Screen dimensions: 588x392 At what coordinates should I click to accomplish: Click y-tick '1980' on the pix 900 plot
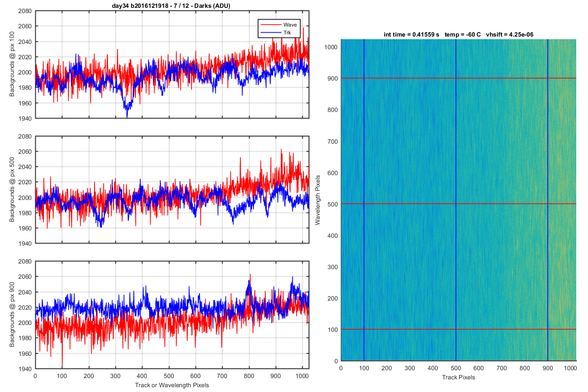25,338
